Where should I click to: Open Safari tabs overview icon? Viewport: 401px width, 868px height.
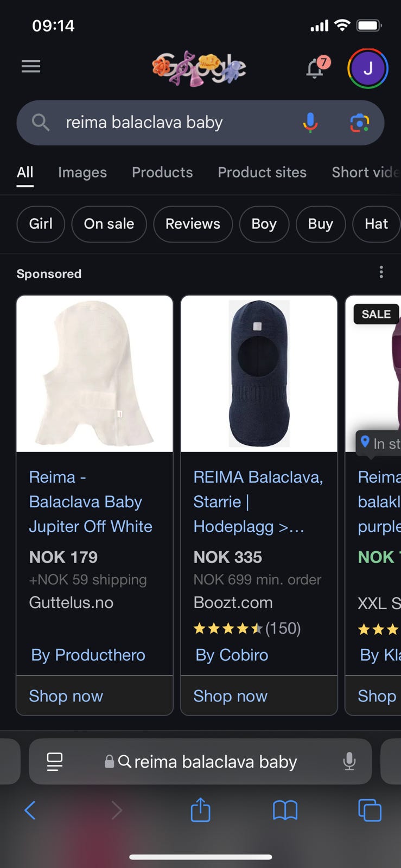pyautogui.click(x=370, y=810)
